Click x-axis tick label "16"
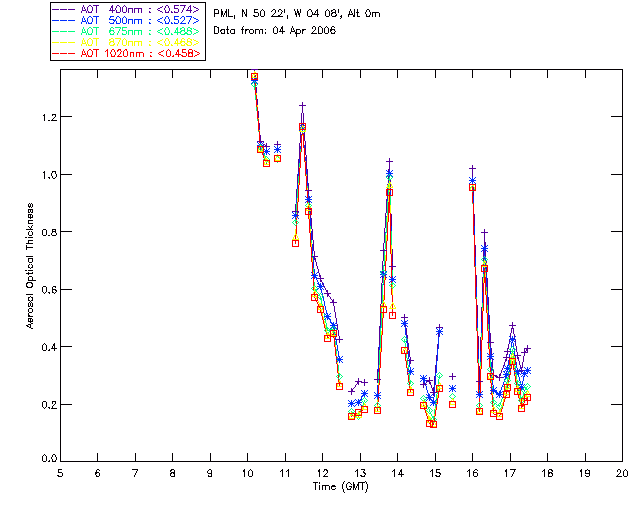 point(473,473)
